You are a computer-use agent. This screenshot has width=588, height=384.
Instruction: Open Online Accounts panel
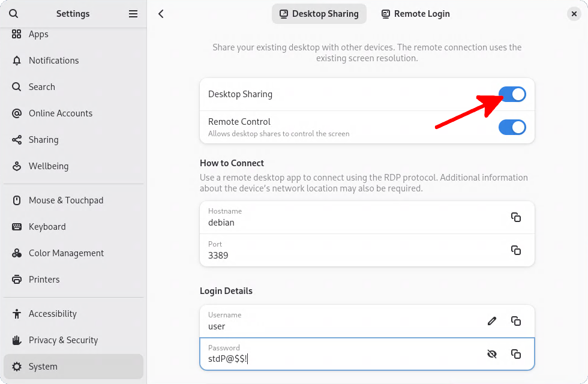pos(60,113)
